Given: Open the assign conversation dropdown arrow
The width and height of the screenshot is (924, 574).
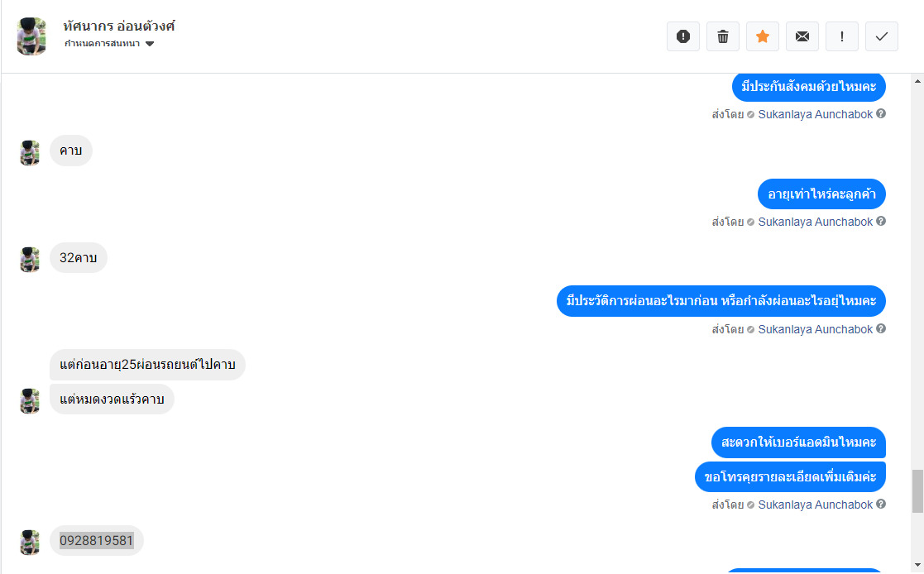Looking at the screenshot, I should [150, 44].
